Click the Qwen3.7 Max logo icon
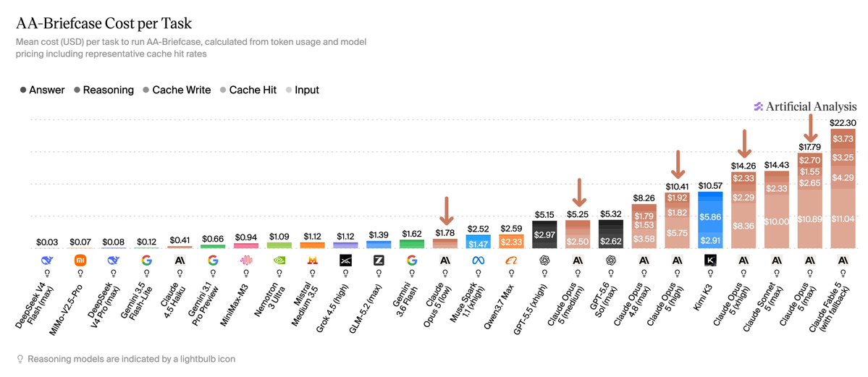Screen dimensions: 868x377 click(x=512, y=260)
